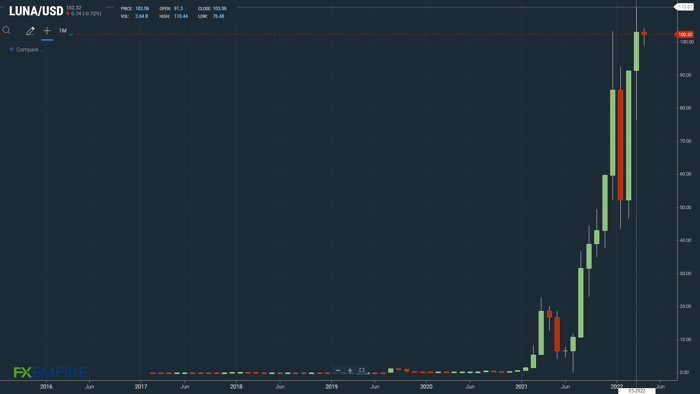Click the 2018 label on the time axis
This screenshot has width=700, height=394.
(x=236, y=386)
